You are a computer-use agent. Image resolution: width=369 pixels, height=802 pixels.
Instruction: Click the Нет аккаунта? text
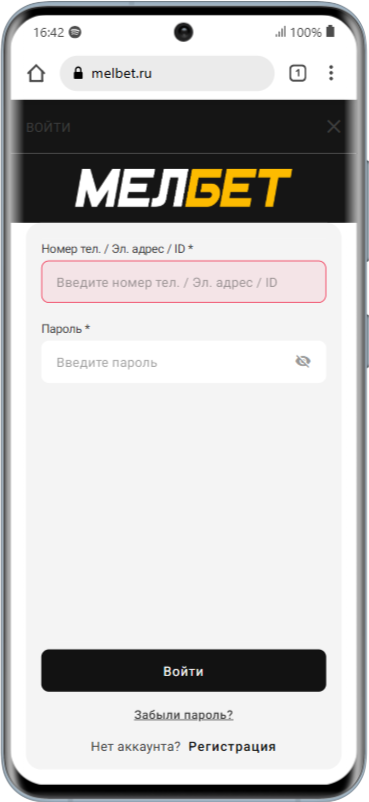click(x=136, y=746)
